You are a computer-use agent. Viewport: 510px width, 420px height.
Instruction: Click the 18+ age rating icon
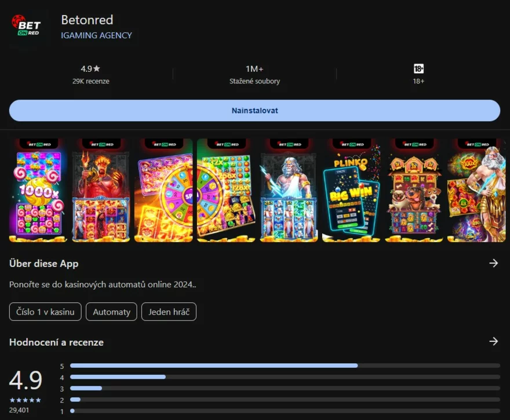(x=418, y=69)
